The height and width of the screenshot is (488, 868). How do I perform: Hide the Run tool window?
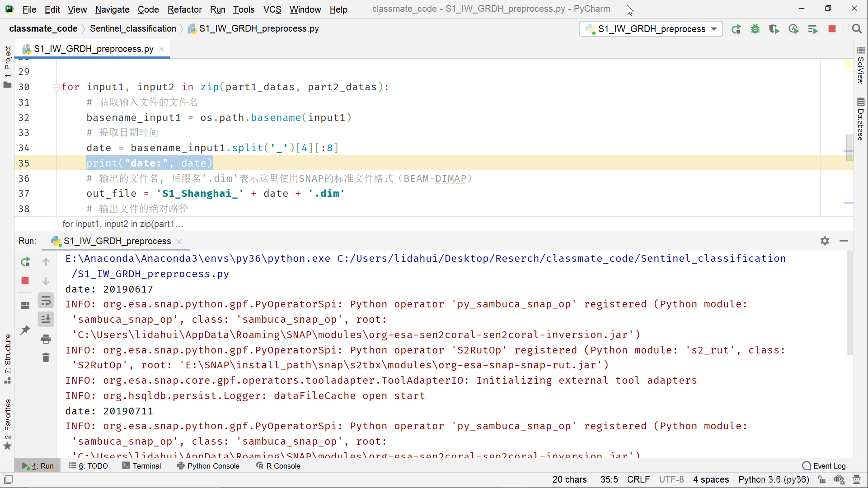pos(844,241)
